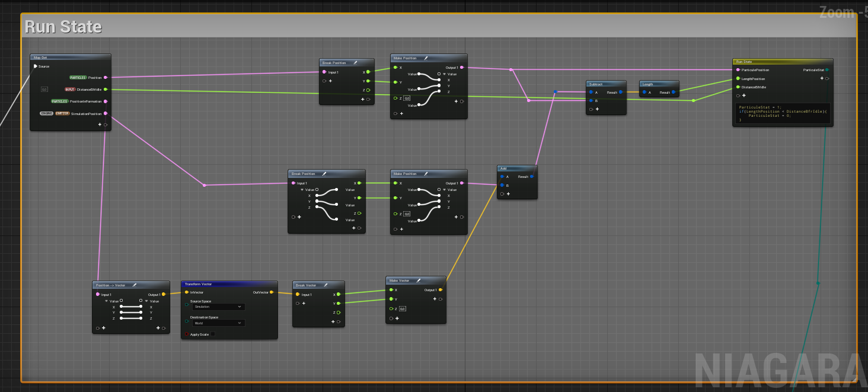Enable the Apply Scale checkbox
Screen dimensions: 868x392
click(213, 334)
